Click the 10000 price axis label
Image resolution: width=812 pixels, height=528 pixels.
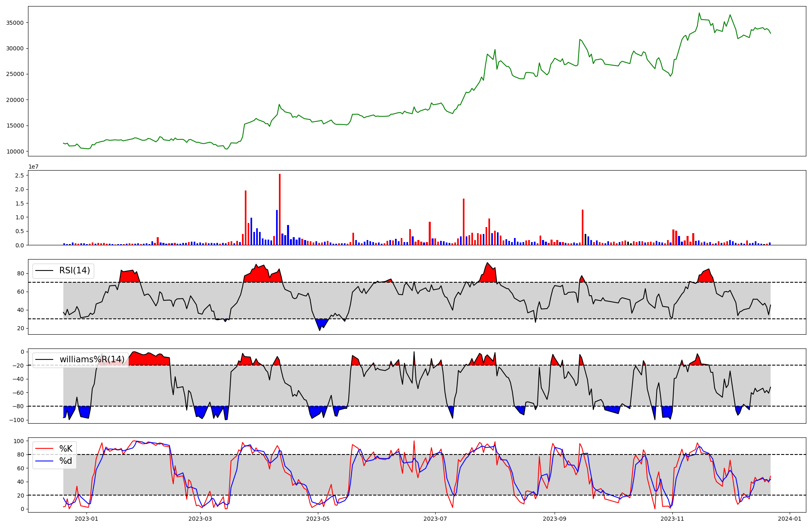click(15, 151)
